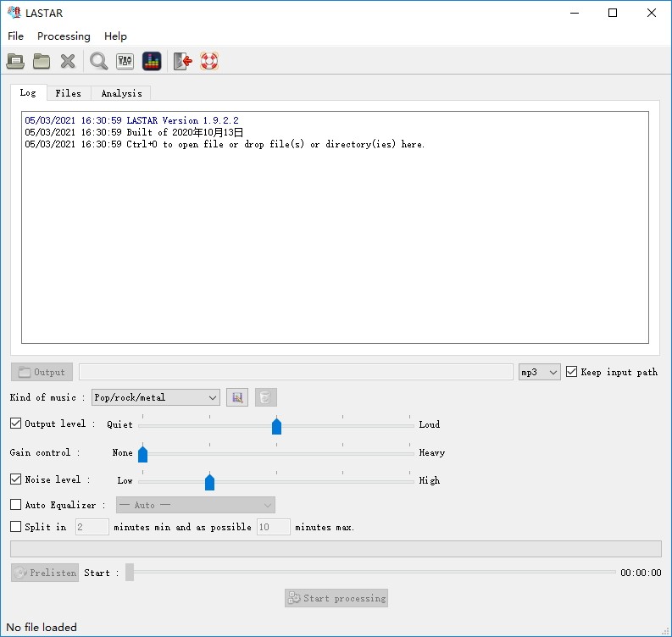The width and height of the screenshot is (672, 637).
Task: Click the magnifying glass analyze icon
Action: [x=98, y=61]
